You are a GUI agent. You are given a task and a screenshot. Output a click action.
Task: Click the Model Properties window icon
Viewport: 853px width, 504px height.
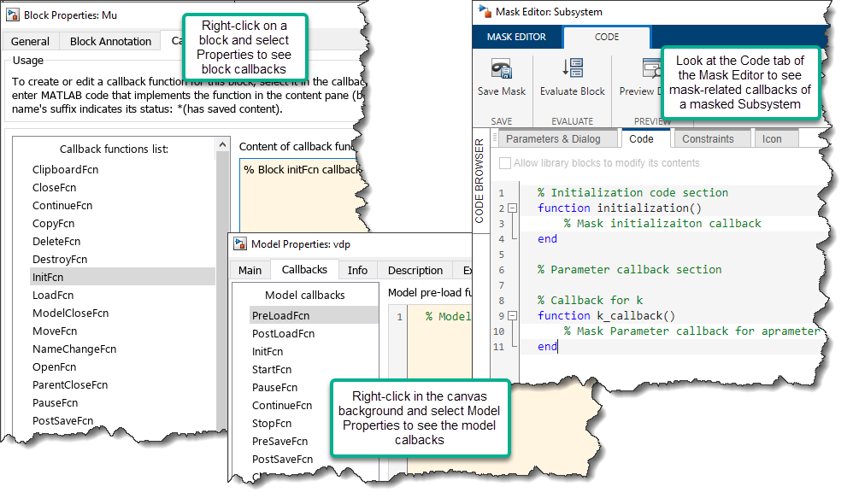pos(240,244)
